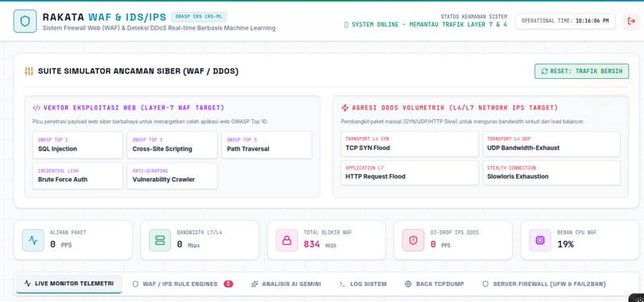This screenshot has width=644, height=302.
Task: Click the lightning icon beside Agresi DDoS
Action: pos(345,108)
